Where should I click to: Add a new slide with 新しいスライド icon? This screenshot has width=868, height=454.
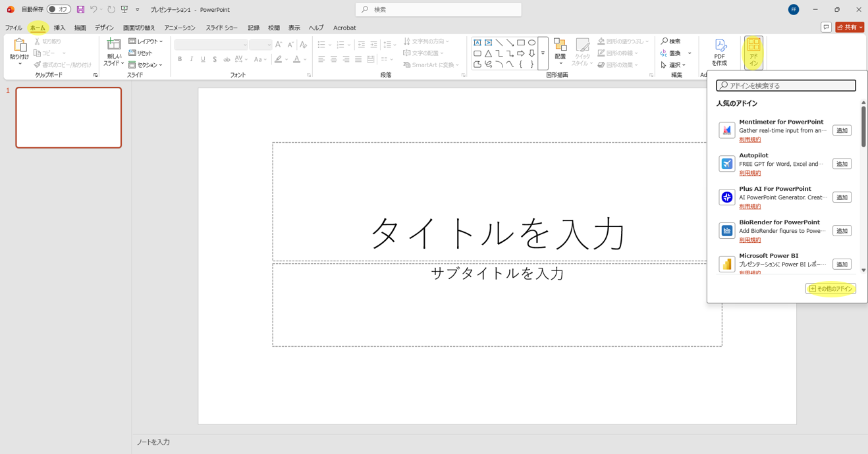[114, 45]
